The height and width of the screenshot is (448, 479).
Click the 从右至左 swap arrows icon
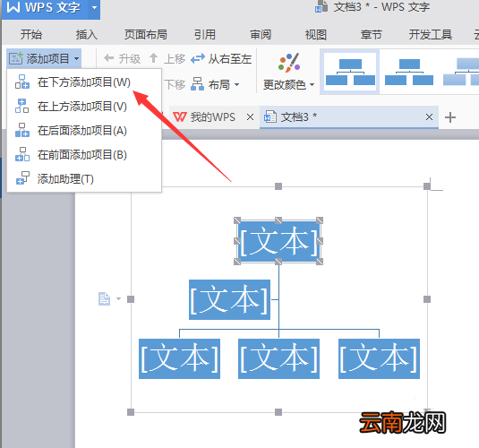[198, 58]
